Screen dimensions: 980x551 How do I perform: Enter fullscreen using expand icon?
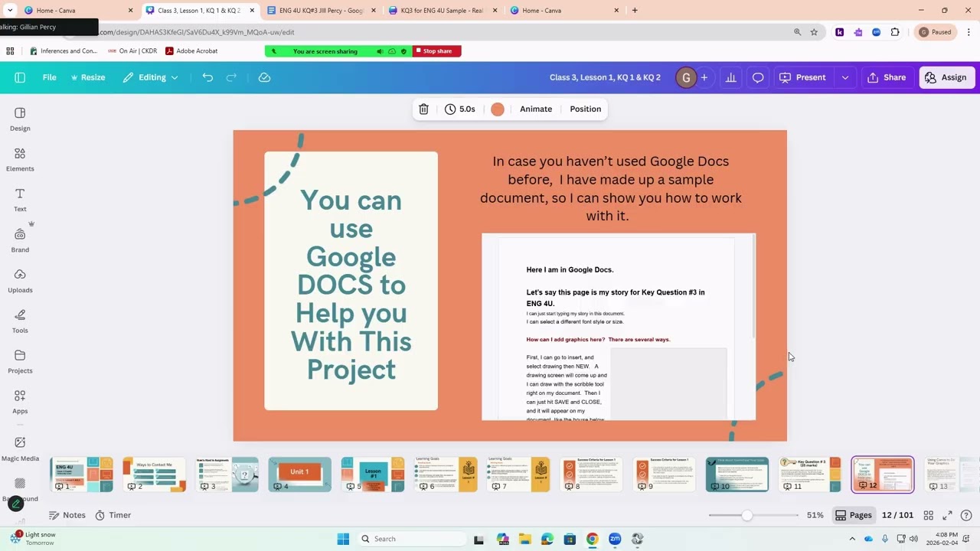pos(947,515)
